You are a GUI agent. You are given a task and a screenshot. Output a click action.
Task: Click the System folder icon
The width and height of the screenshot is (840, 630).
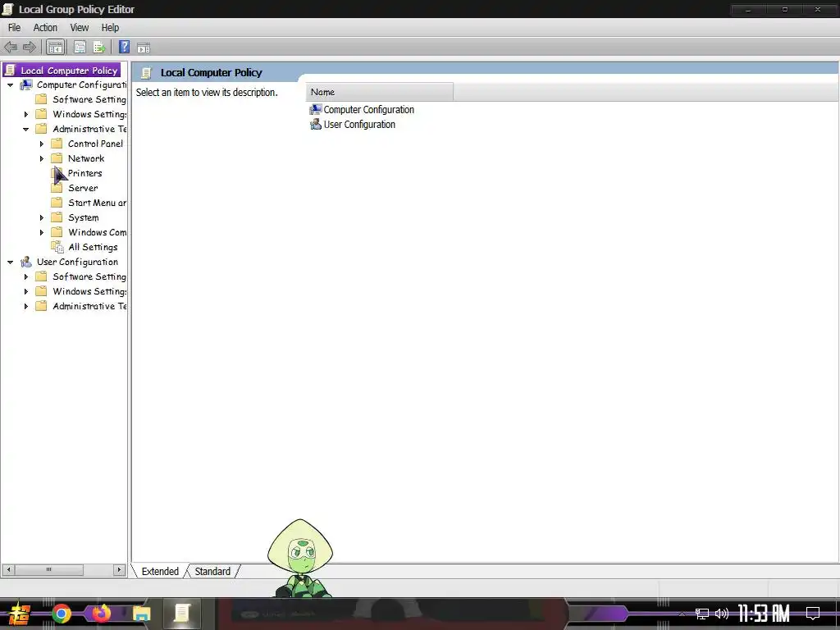[x=57, y=217]
